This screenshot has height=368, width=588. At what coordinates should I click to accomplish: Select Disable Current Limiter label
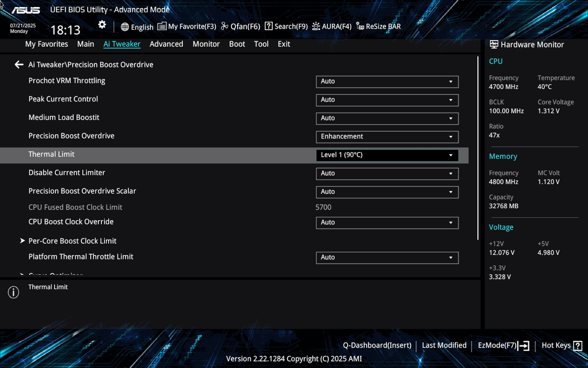click(x=67, y=173)
